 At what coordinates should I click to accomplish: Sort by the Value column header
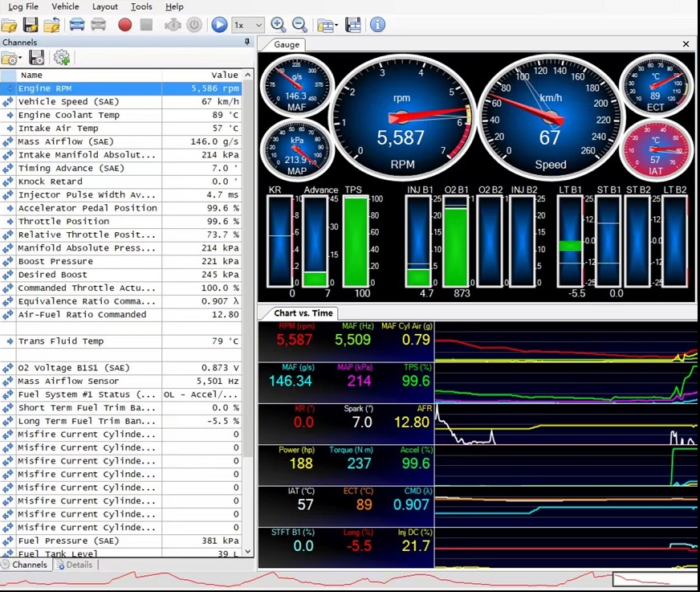coord(201,75)
